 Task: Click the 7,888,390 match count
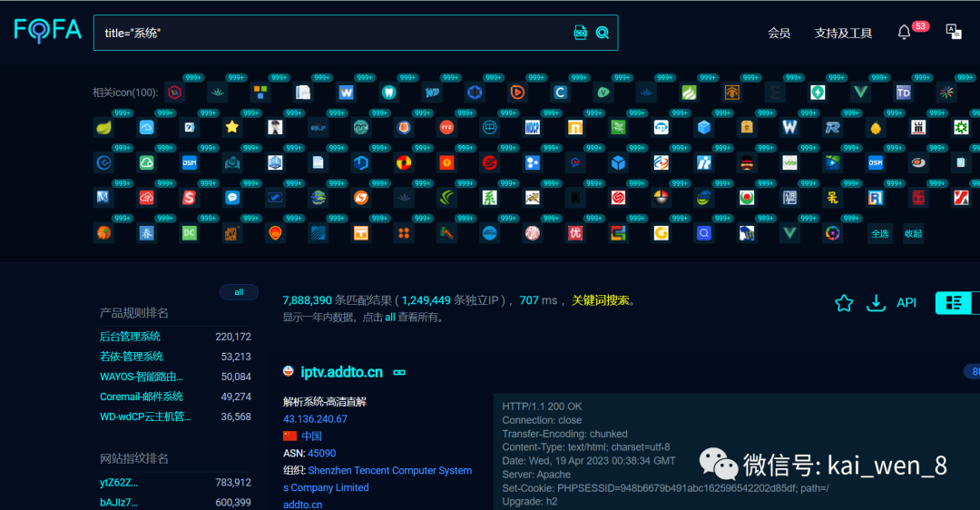click(x=307, y=300)
